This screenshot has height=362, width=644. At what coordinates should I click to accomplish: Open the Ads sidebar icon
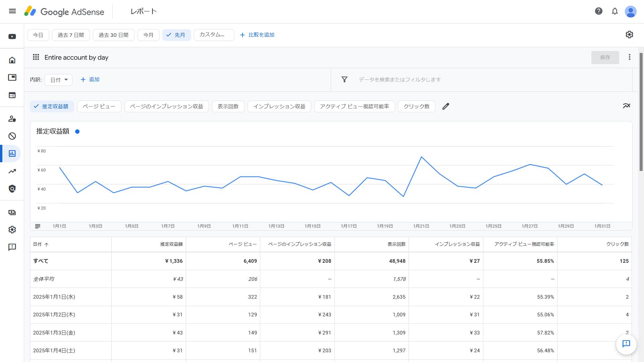(12, 77)
